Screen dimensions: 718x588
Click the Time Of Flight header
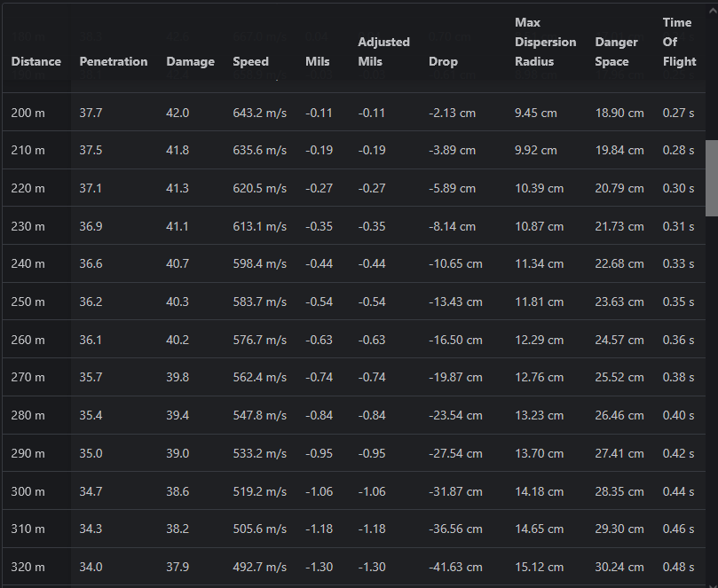coord(677,42)
